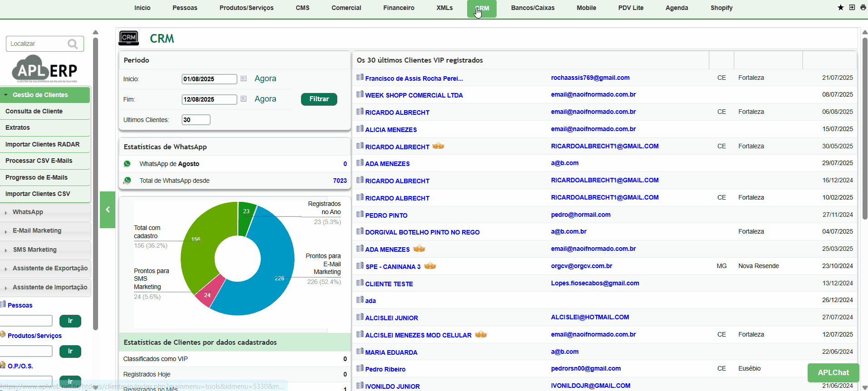The height and width of the screenshot is (391, 868).
Task: Click the client icon beside Francisco de Assis Rocha
Action: coord(360,78)
